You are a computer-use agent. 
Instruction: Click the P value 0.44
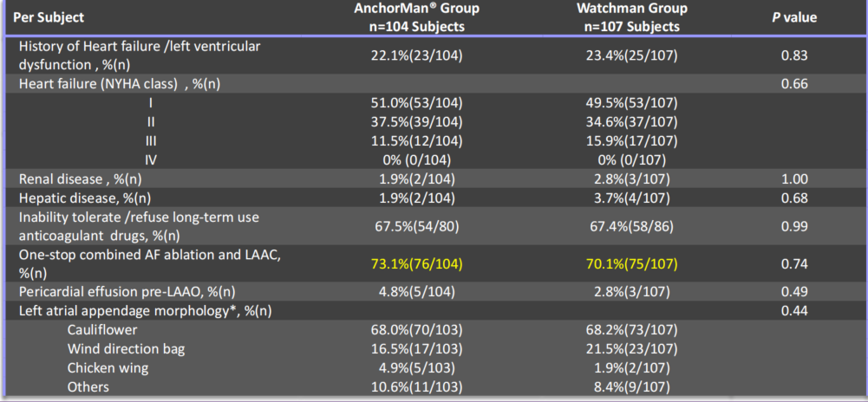pos(794,311)
